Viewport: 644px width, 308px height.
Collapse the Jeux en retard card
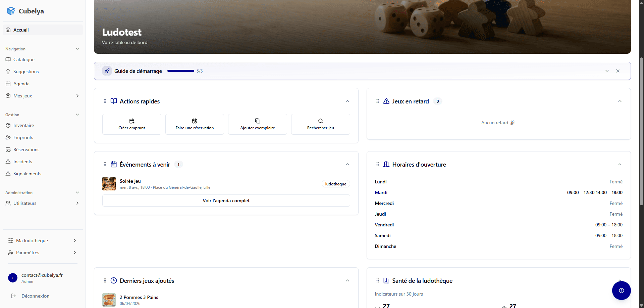(x=620, y=101)
